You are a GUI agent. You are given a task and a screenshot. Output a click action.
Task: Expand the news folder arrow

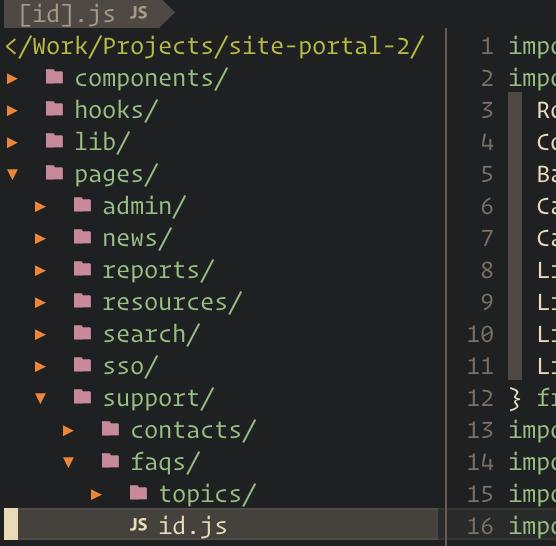click(x=40, y=238)
